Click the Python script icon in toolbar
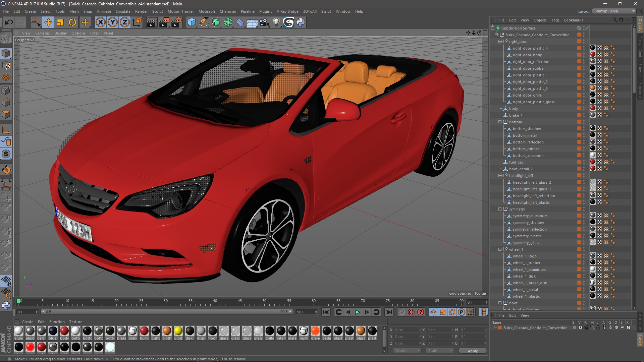The width and height of the screenshot is (644, 362). (x=301, y=22)
